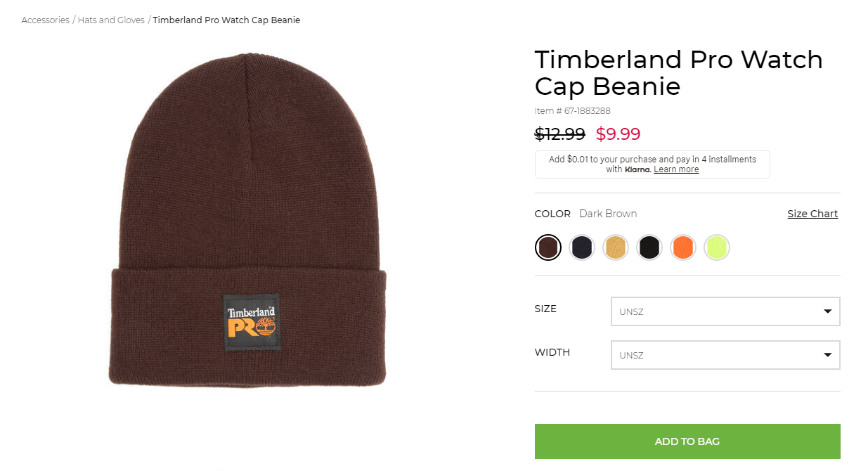Screen dimensions: 868x471
Task: Click the SIZE dropdown arrow
Action: 828,311
